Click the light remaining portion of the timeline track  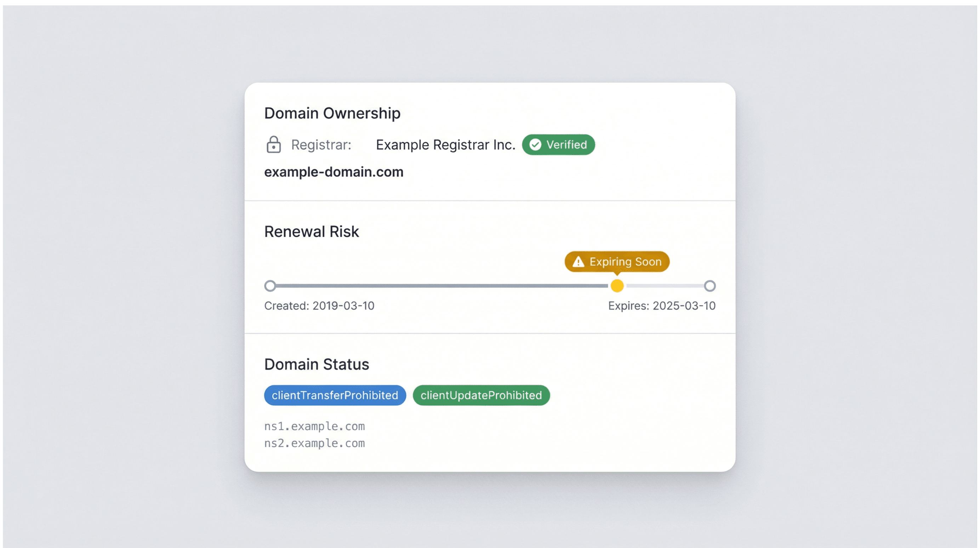coord(664,286)
